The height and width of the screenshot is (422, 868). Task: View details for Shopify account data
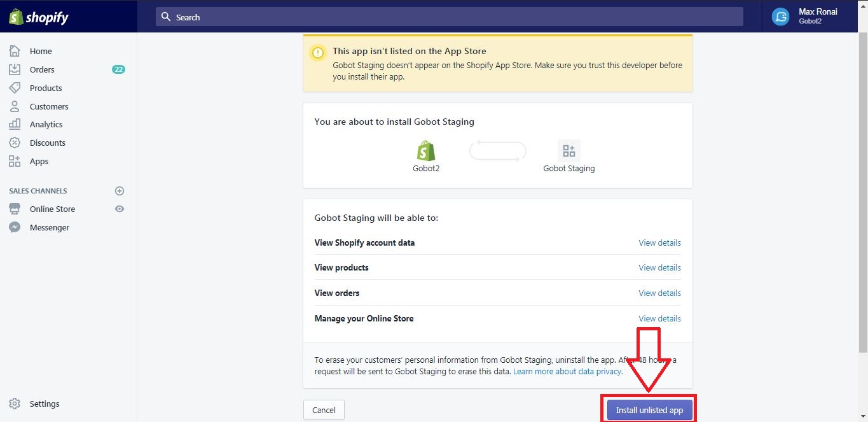tap(659, 243)
